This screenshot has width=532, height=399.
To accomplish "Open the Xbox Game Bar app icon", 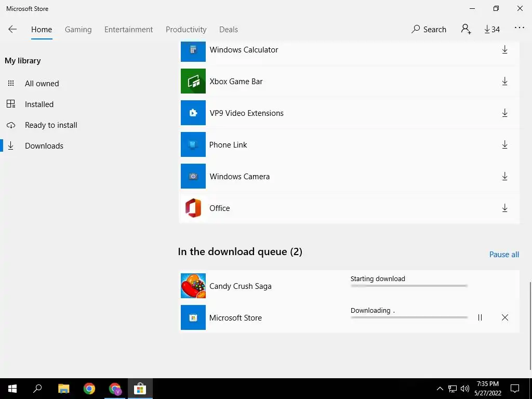I will 193,81.
